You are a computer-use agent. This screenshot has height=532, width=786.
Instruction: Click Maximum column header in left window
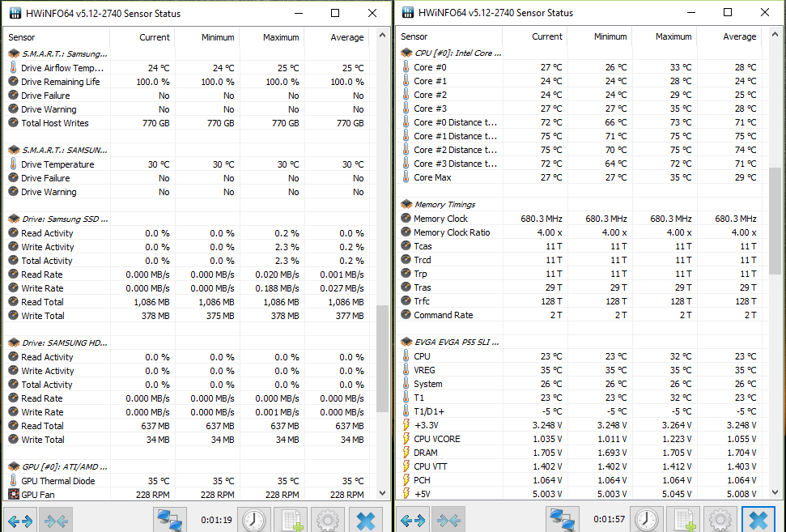272,37
